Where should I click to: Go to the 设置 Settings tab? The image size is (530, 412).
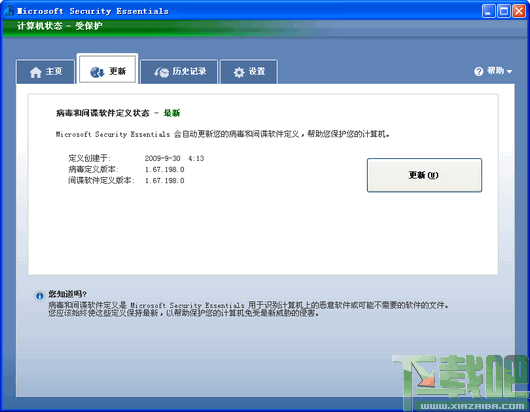(x=249, y=72)
